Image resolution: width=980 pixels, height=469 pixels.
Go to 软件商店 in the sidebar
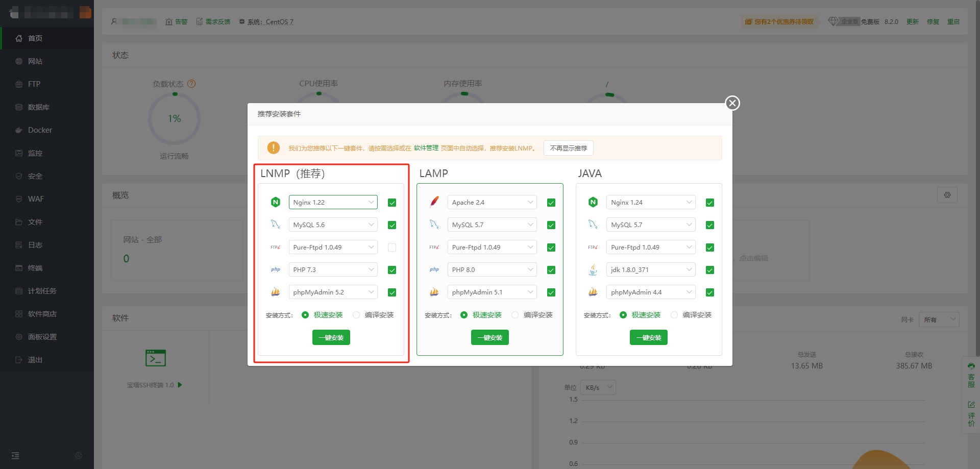[42, 314]
